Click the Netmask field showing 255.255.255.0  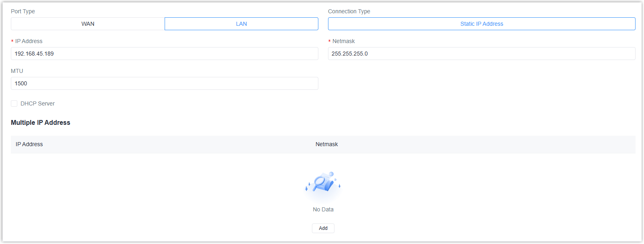pos(481,54)
